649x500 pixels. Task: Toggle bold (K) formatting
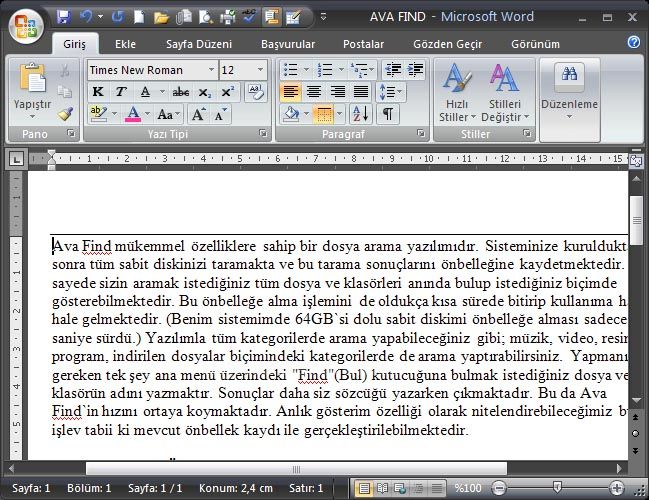click(98, 91)
